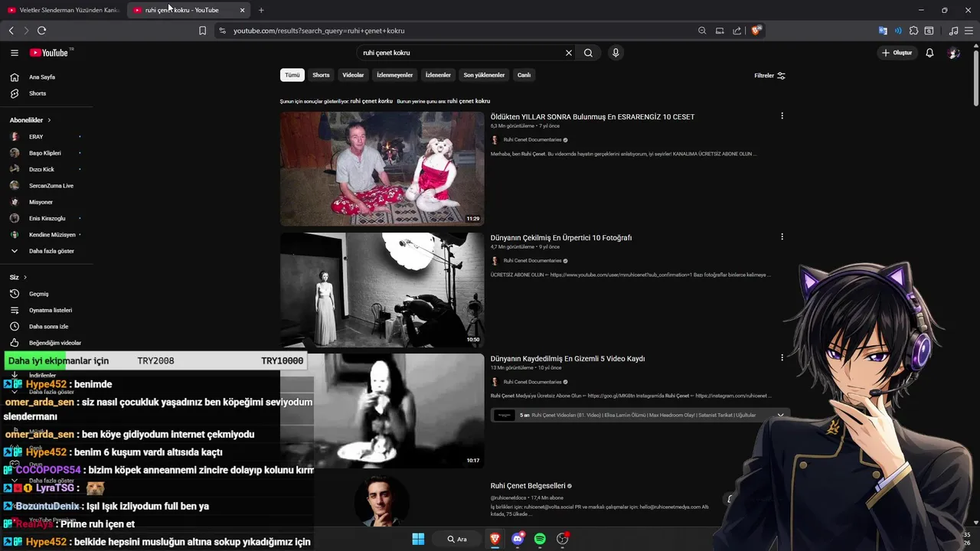Select the Tümü filter chip
Viewport: 980px width, 551px height.
[292, 75]
